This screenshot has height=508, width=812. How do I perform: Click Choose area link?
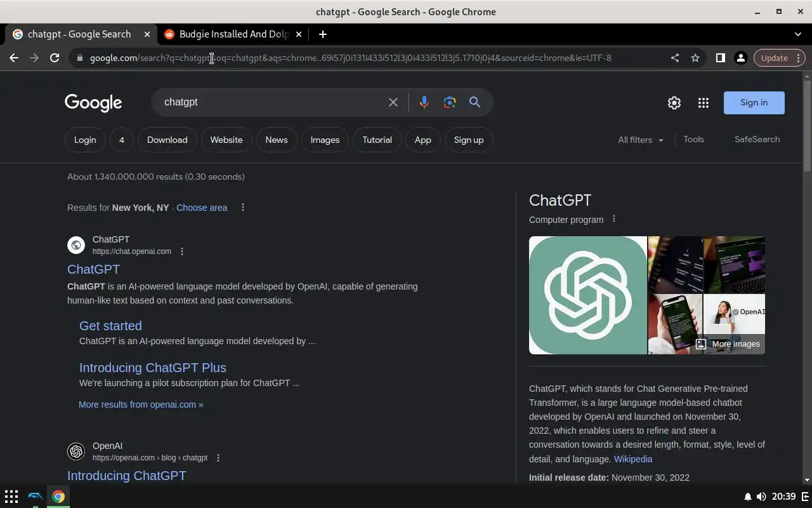click(x=202, y=208)
